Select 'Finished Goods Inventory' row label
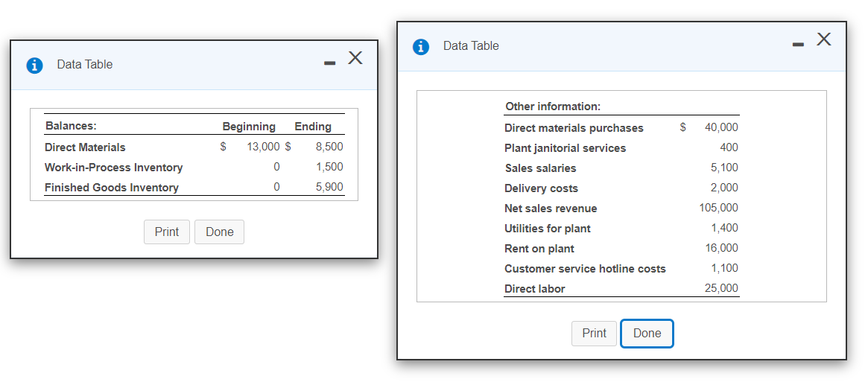Image resolution: width=868 pixels, height=382 pixels. point(112,187)
